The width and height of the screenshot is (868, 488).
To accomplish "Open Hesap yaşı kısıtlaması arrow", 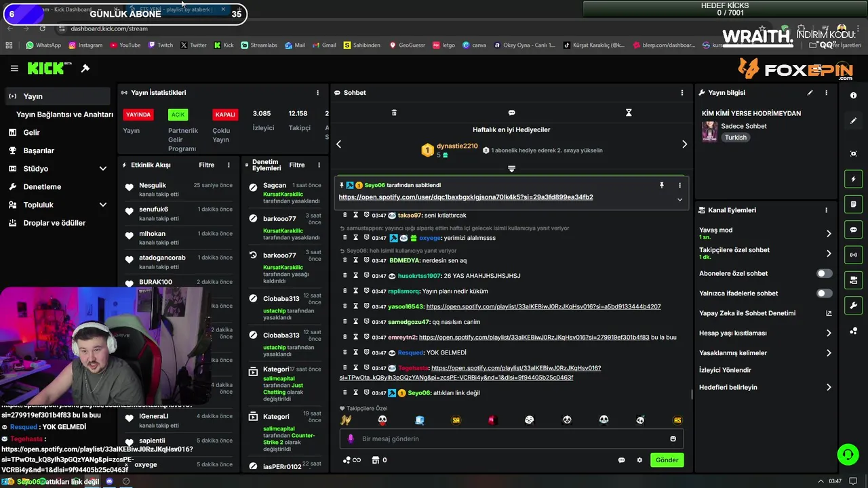I will pyautogui.click(x=829, y=333).
